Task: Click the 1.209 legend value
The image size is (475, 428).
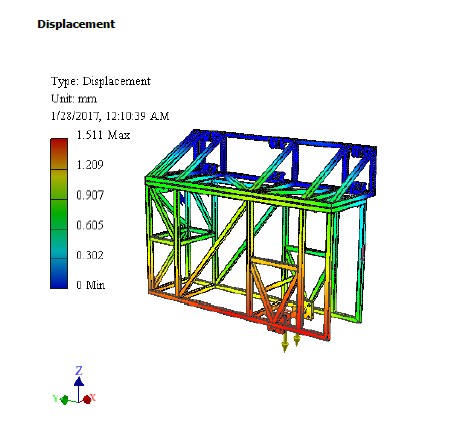Action: coord(90,165)
